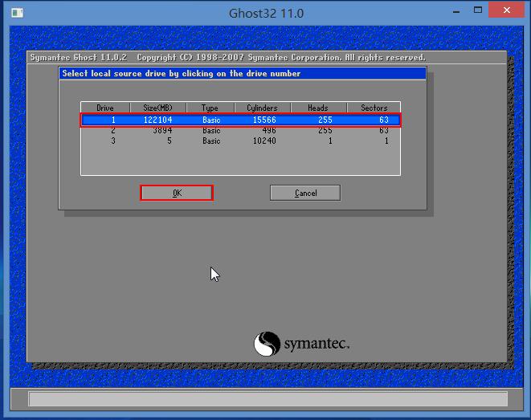Click the Heads column header
The image size is (531, 420).
click(318, 108)
